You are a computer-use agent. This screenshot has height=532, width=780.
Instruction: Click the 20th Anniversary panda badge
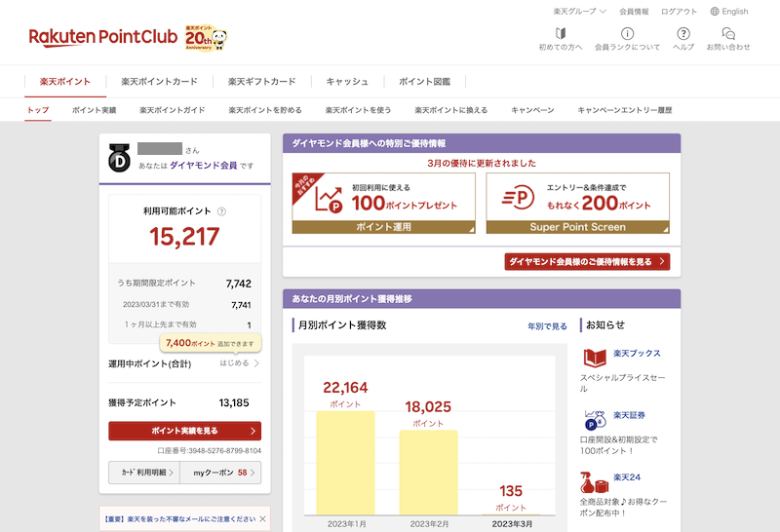click(206, 38)
